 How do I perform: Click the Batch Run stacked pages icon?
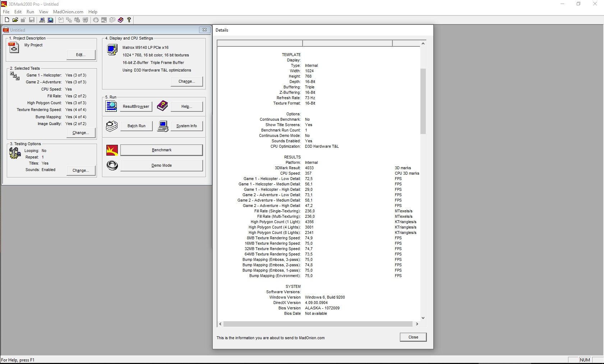(111, 126)
